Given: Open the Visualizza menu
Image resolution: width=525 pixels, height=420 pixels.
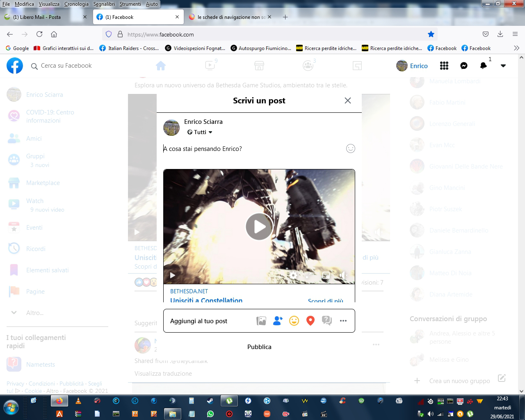Looking at the screenshot, I should (x=49, y=4).
